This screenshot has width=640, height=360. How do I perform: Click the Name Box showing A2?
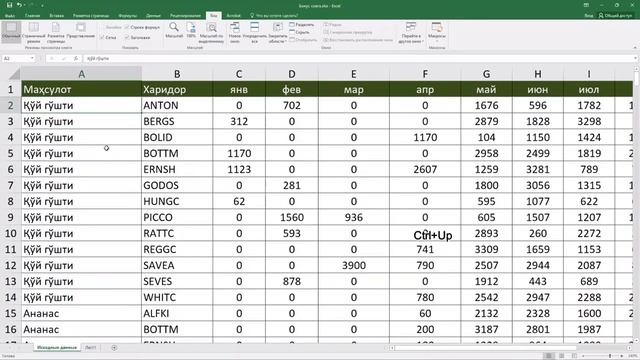tap(16, 58)
